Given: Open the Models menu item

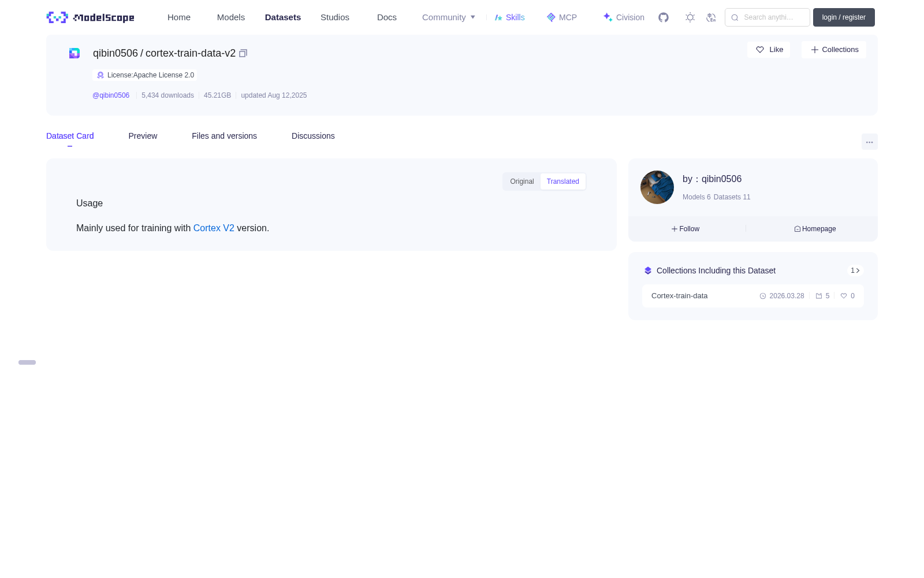Looking at the screenshot, I should pyautogui.click(x=231, y=17).
